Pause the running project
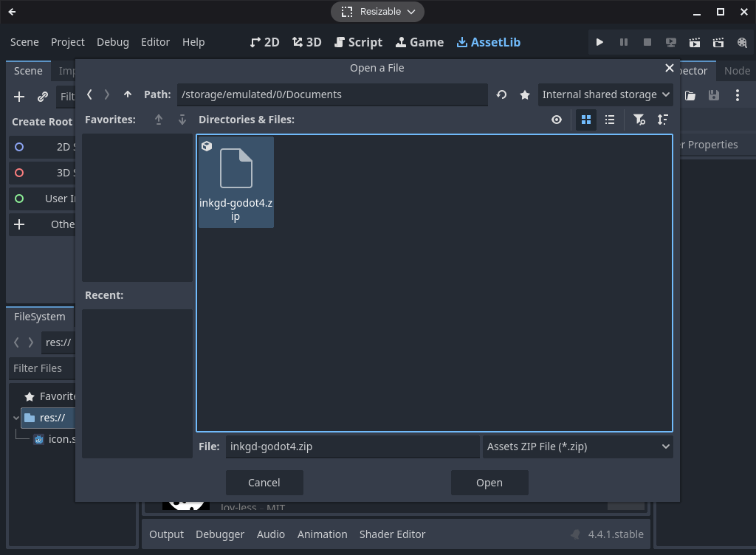Viewport: 756px width, 555px height. [x=623, y=42]
